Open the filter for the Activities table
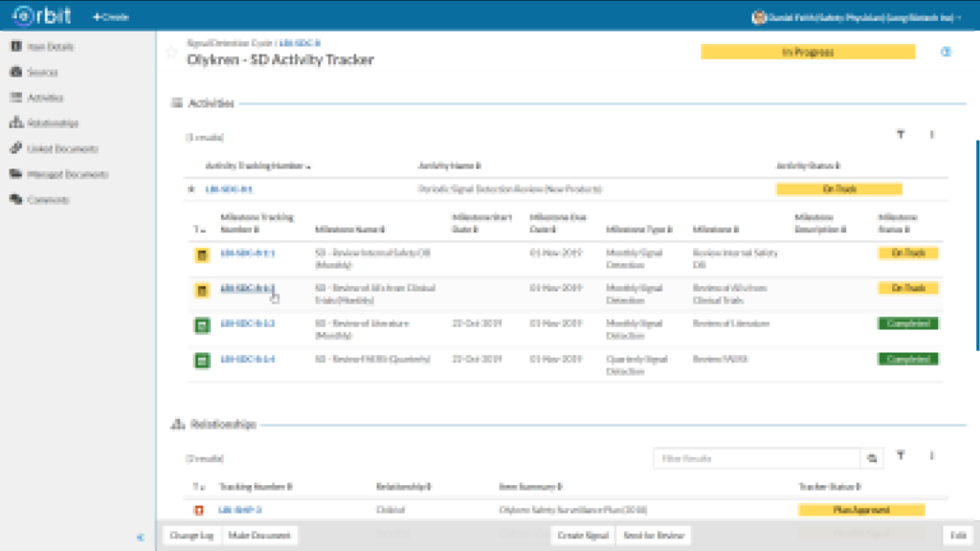 [901, 134]
